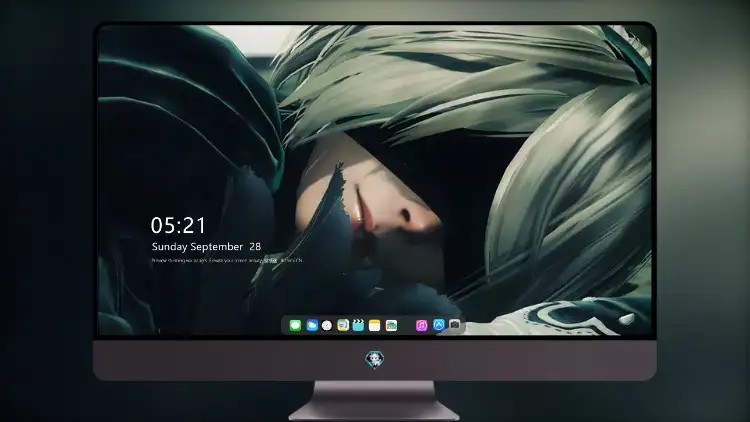Click the Sunday September 28 date text
This screenshot has width=750, height=422.
click(x=206, y=246)
